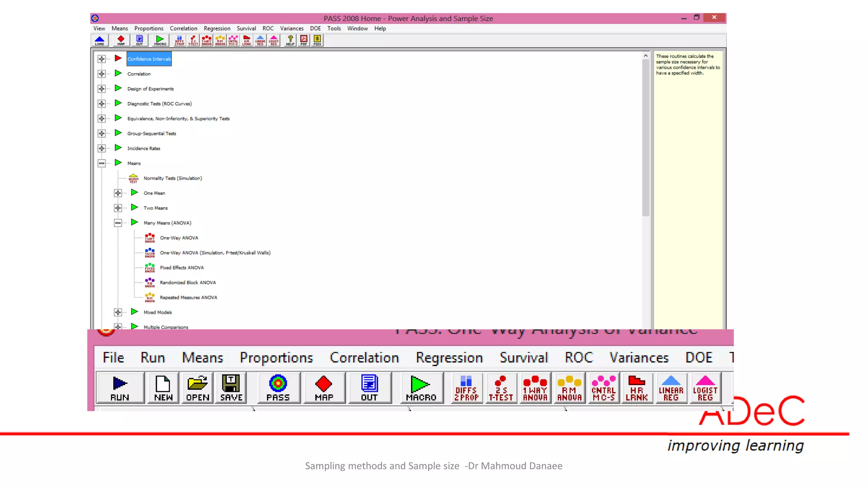Viewport: 868px width, 488px height.
Task: Select Fixed Effects ANOVA in the tree
Action: pos(181,268)
